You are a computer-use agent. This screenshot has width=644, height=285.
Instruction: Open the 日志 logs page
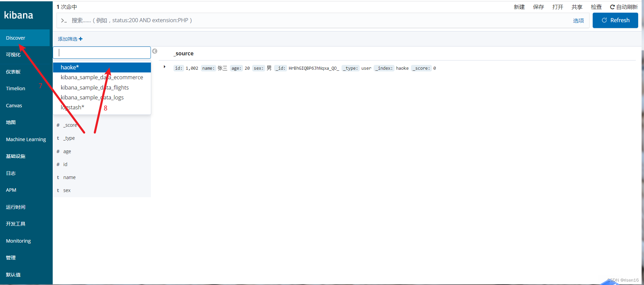pos(11,173)
